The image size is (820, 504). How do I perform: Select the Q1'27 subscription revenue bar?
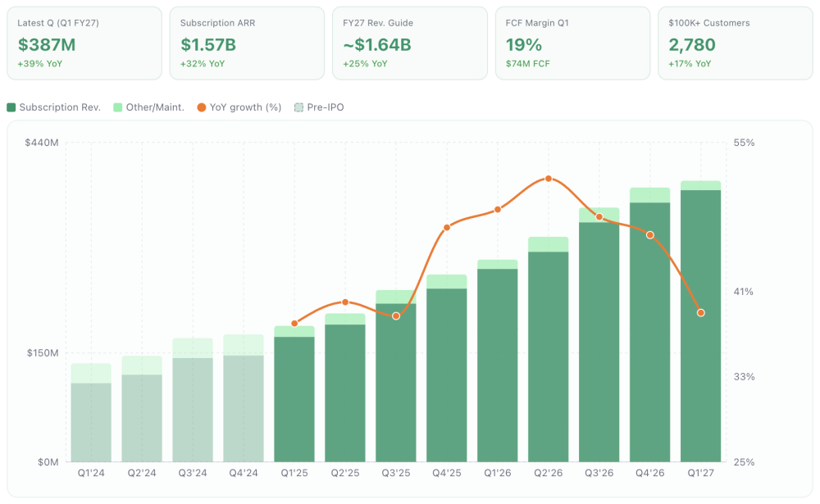701,325
